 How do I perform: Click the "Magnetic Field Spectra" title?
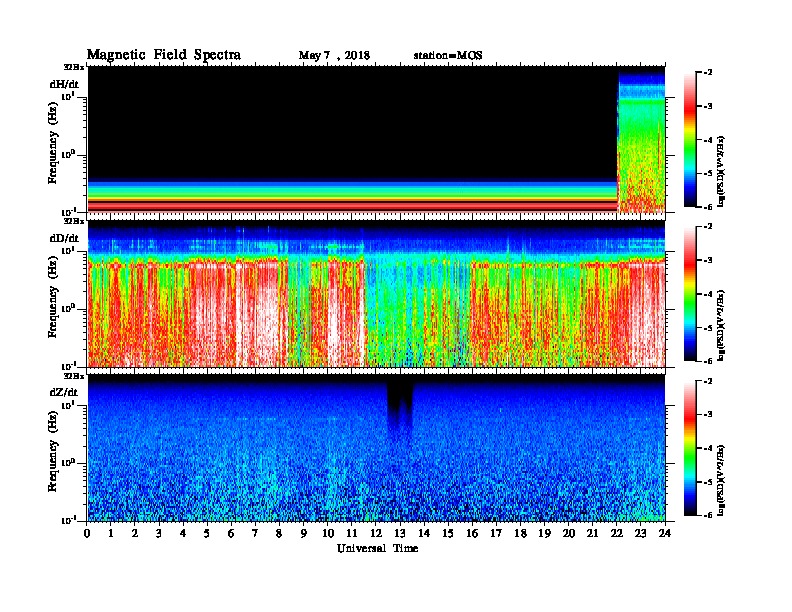point(164,55)
